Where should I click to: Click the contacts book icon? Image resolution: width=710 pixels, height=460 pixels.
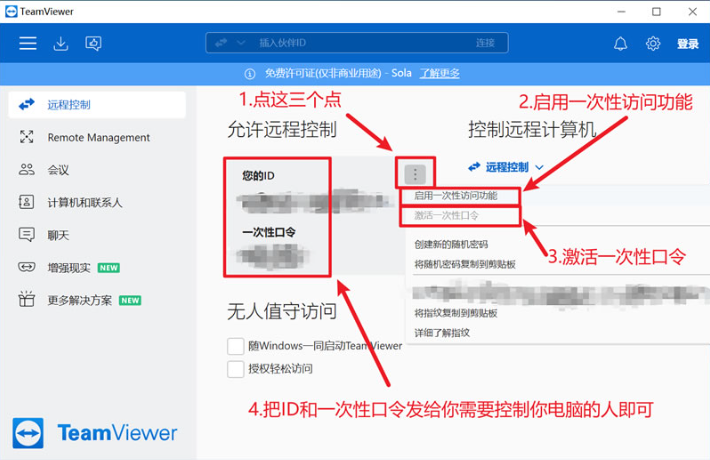[x=26, y=202]
